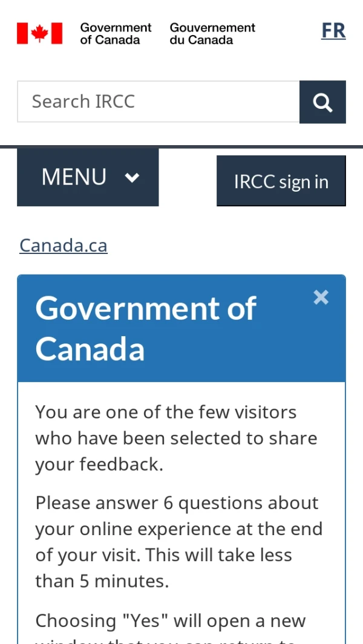Click the search magnifying glass button
The height and width of the screenshot is (644, 363).
322,102
